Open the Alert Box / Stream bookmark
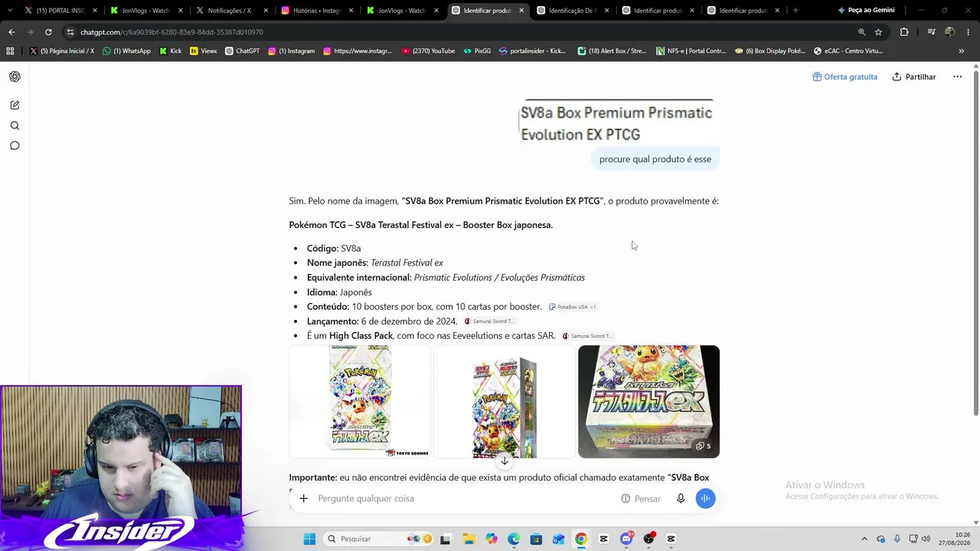 pos(612,51)
